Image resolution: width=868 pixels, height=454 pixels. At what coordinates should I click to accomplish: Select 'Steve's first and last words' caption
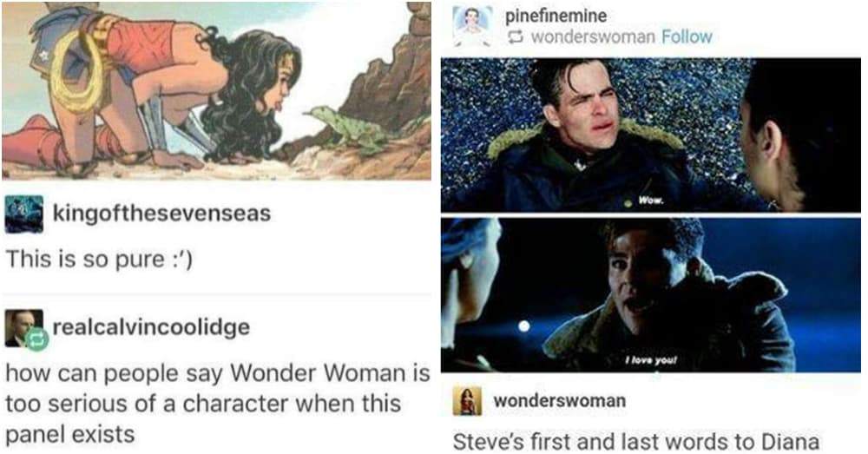636,442
